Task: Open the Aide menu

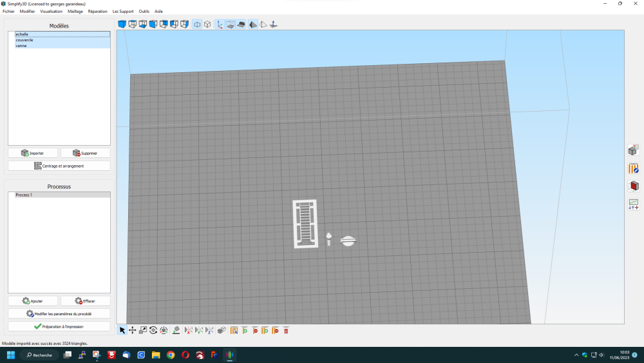Action: click(158, 12)
